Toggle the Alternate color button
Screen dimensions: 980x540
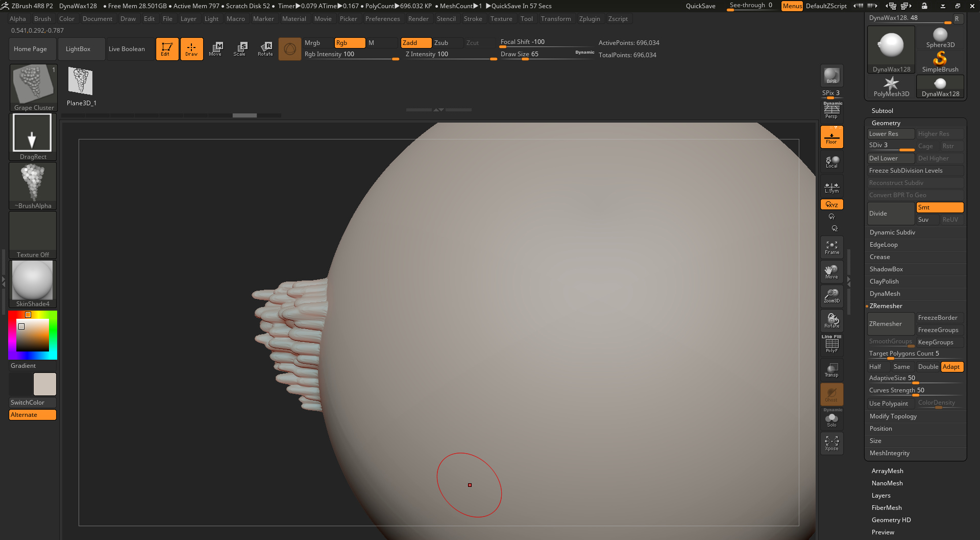pos(33,415)
